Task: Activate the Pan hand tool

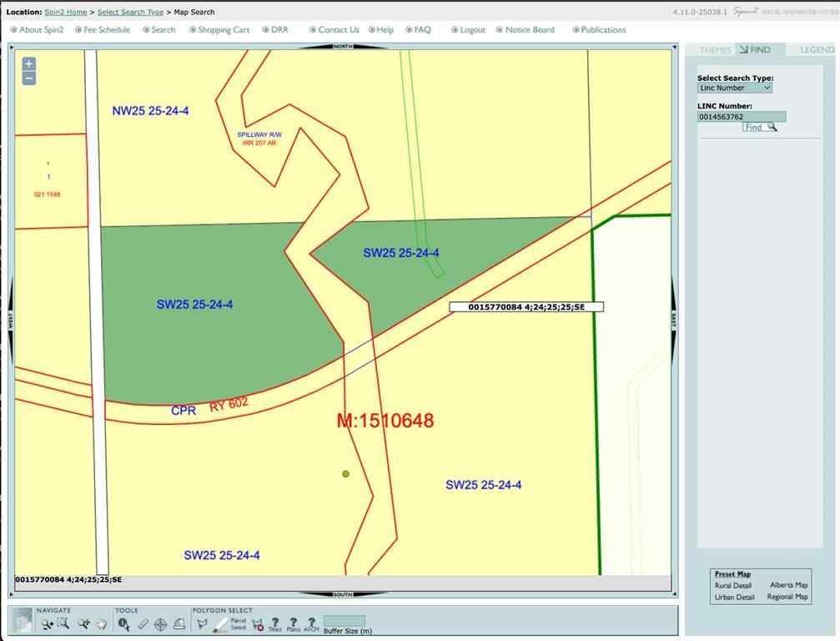Action: click(102, 623)
